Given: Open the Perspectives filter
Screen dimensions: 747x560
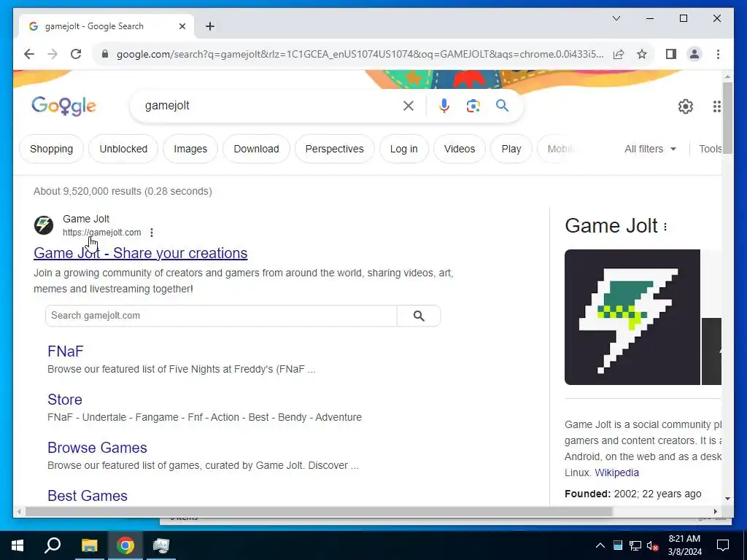Looking at the screenshot, I should tap(334, 149).
